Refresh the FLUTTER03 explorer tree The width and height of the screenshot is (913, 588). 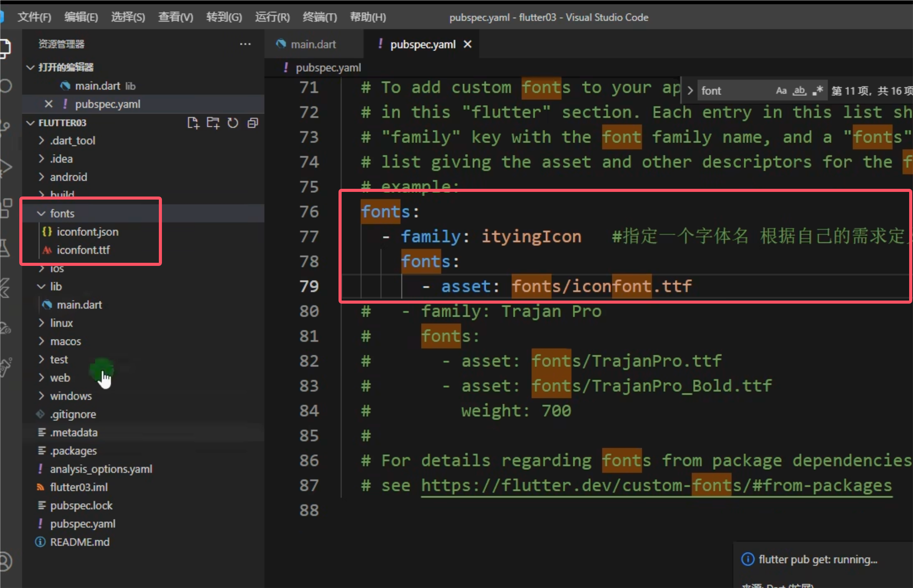232,123
